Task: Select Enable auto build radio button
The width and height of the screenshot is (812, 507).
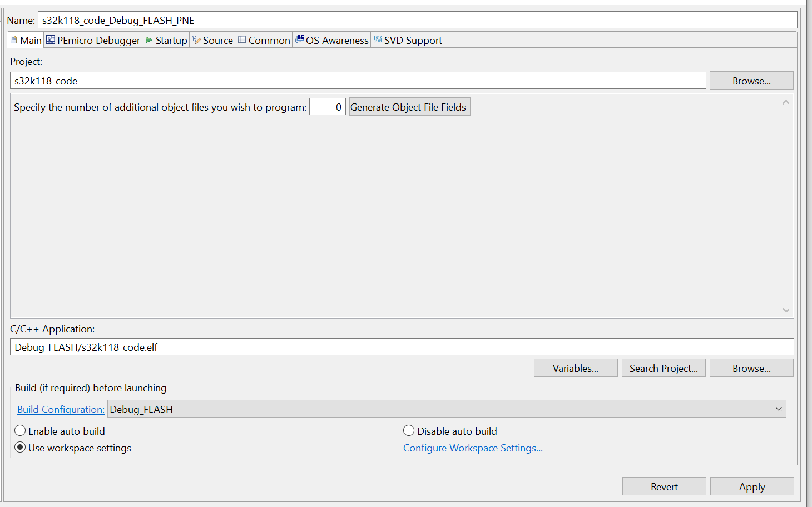Action: (21, 431)
